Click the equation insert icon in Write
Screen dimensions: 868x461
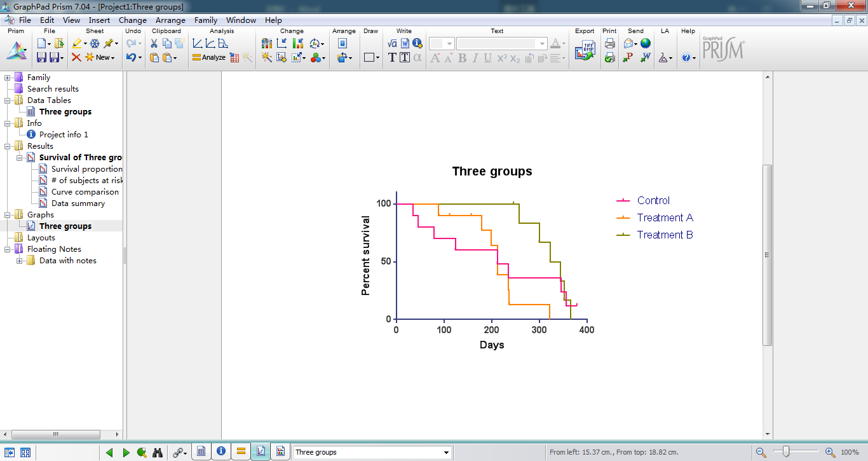pos(392,43)
